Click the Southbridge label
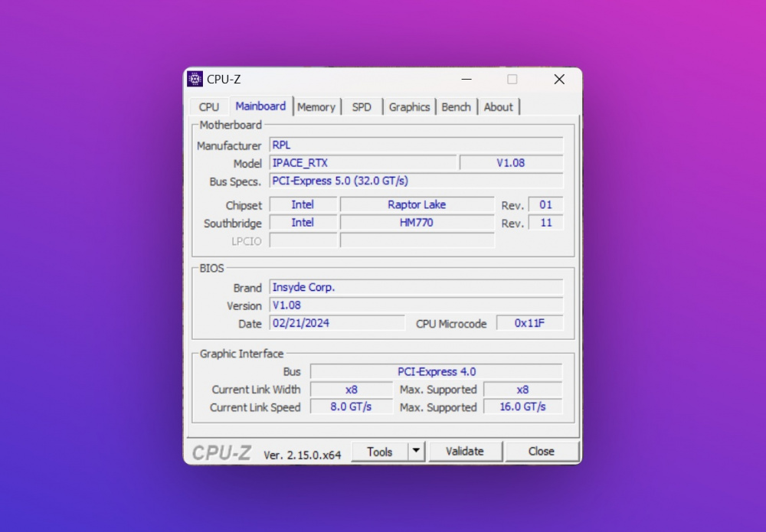766x532 pixels. pos(233,224)
